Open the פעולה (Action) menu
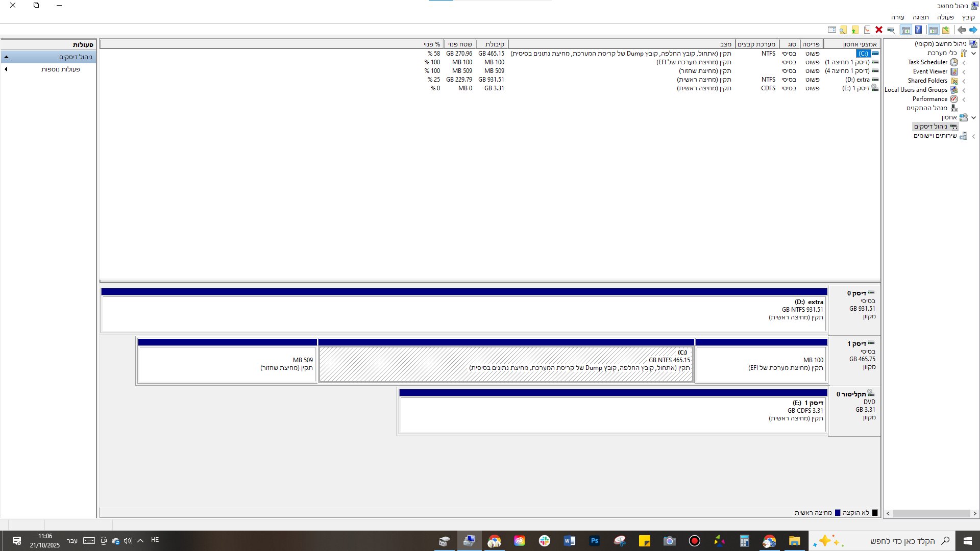The width and height of the screenshot is (980, 551). [x=945, y=17]
